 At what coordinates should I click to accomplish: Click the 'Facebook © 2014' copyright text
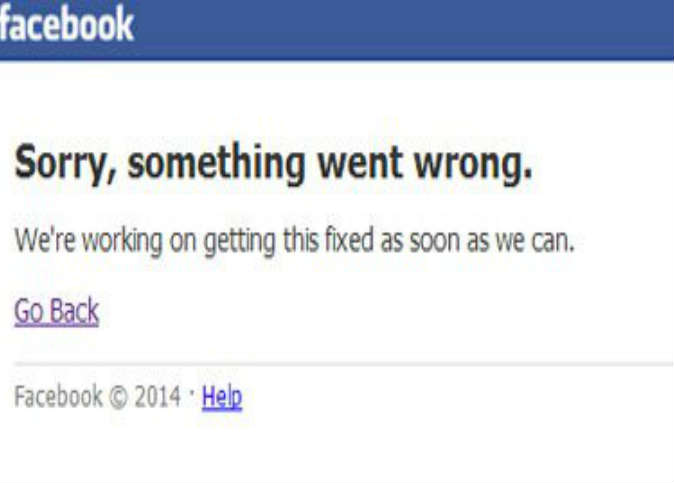(98, 396)
